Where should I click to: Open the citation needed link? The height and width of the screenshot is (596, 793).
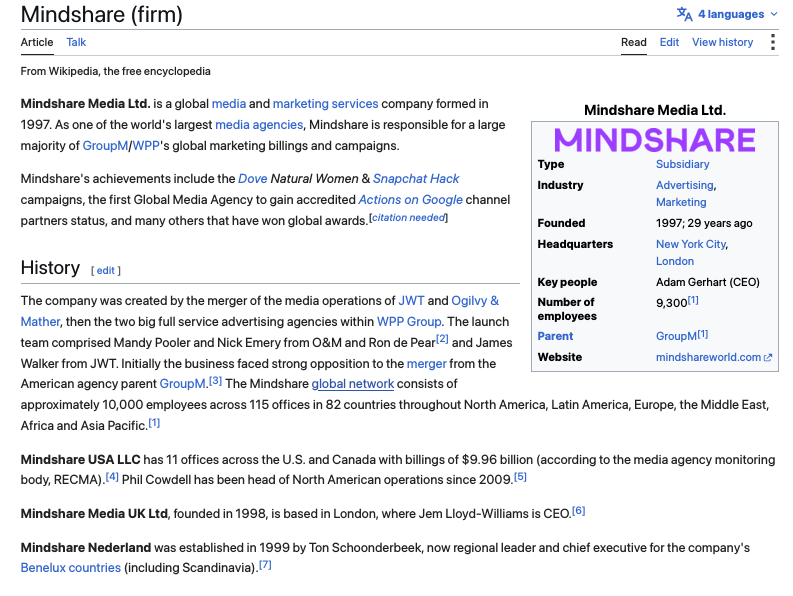click(x=409, y=218)
